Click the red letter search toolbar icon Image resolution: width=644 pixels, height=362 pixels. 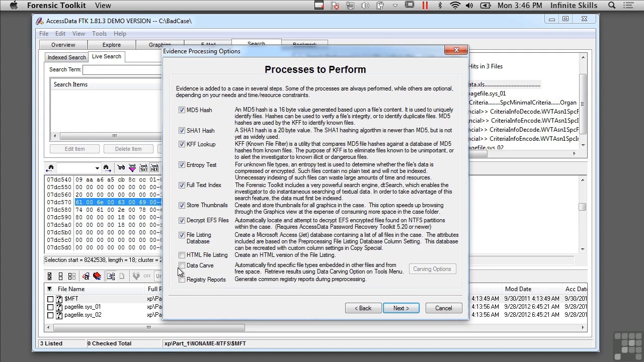tap(86, 276)
